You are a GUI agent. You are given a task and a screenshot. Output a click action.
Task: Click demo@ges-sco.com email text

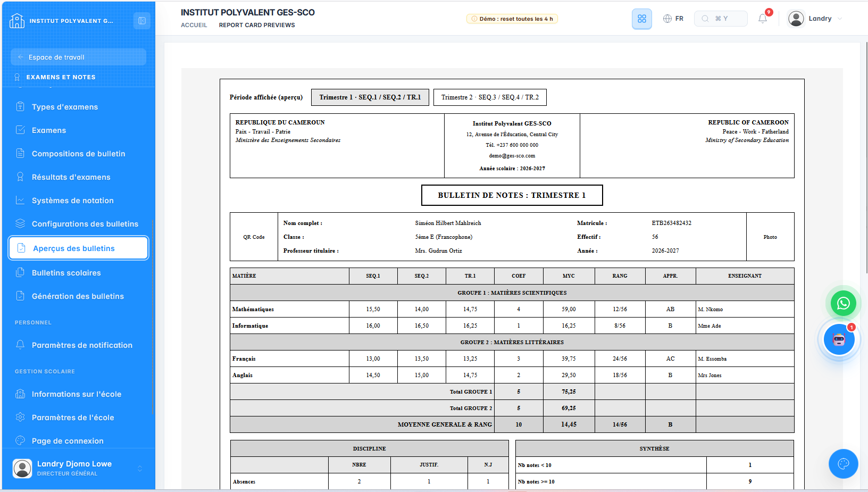tap(512, 156)
